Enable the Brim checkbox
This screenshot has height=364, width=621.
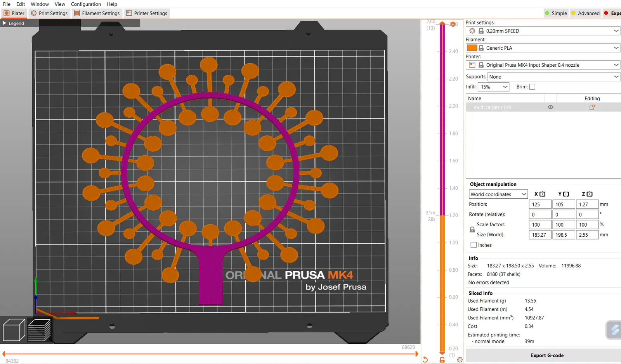(532, 87)
